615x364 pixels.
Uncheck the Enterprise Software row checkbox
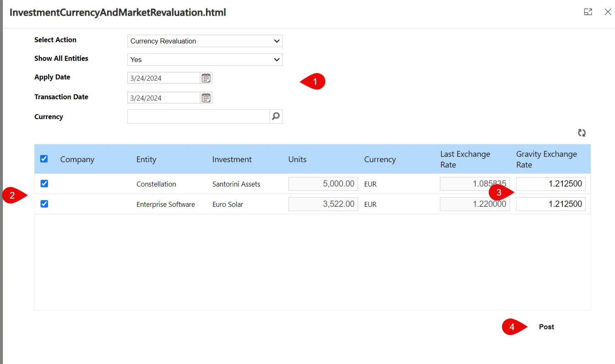pyautogui.click(x=44, y=204)
